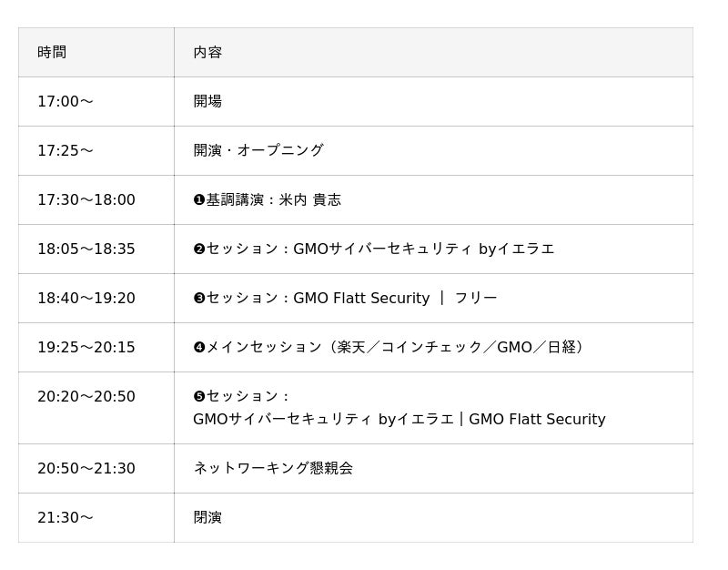The width and height of the screenshot is (728, 570).
Task: Select the 17:00〜 time cell
Action: pyautogui.click(x=96, y=101)
